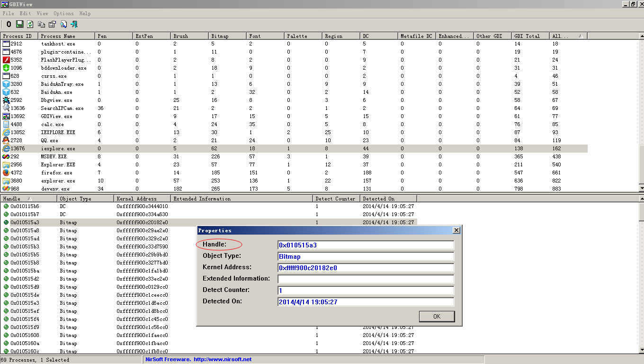Click the handle list scrollbar down arrow
The image size is (644, 364).
tap(641, 350)
